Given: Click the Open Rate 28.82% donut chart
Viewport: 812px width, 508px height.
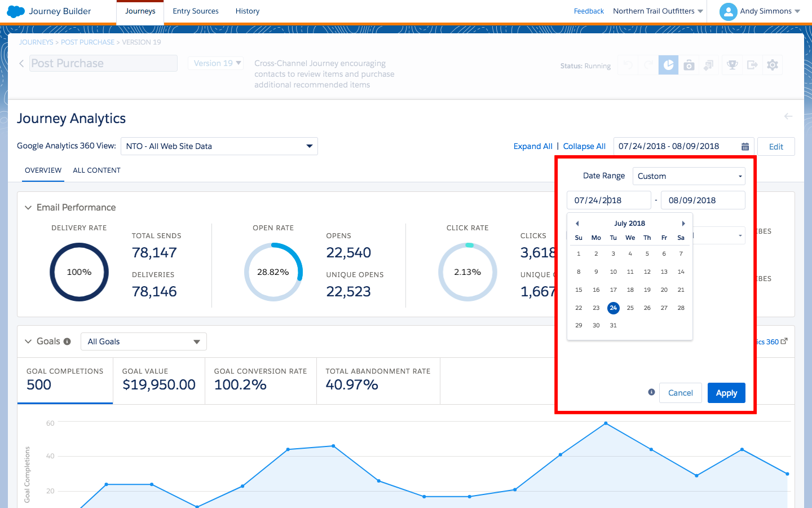Looking at the screenshot, I should [273, 272].
